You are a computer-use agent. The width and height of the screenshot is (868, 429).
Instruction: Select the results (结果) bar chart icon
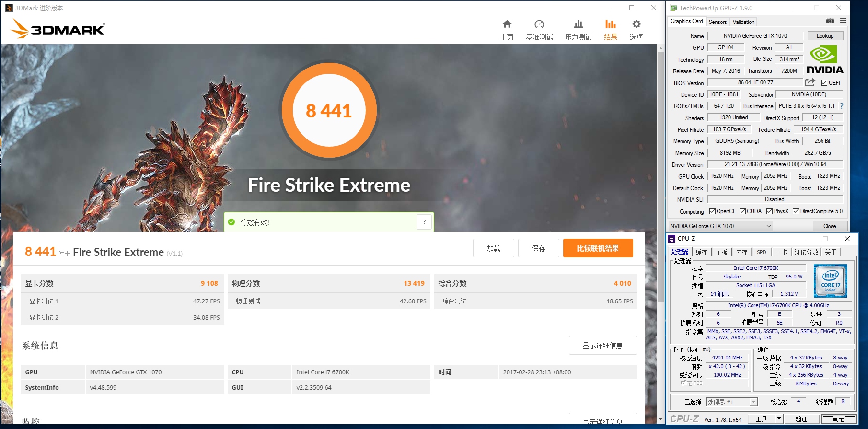coord(611,24)
